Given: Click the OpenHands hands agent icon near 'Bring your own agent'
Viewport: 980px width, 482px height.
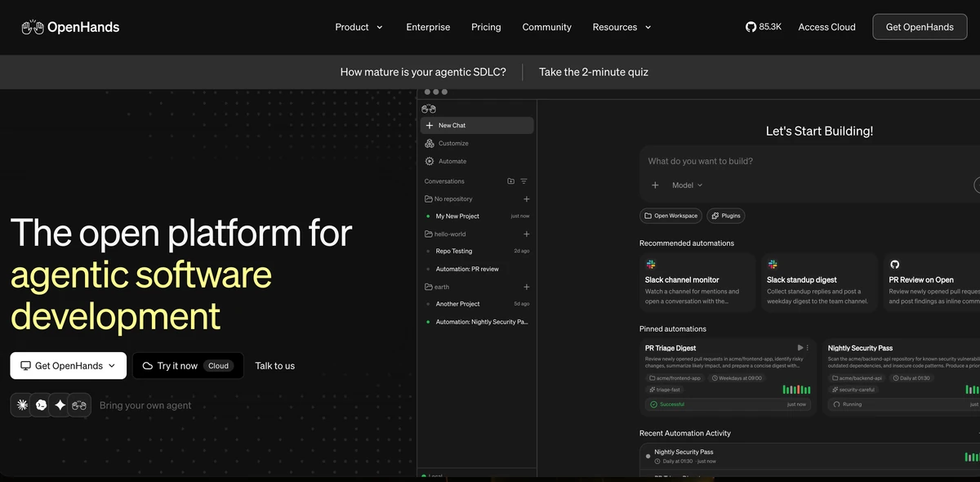Looking at the screenshot, I should pyautogui.click(x=79, y=404).
